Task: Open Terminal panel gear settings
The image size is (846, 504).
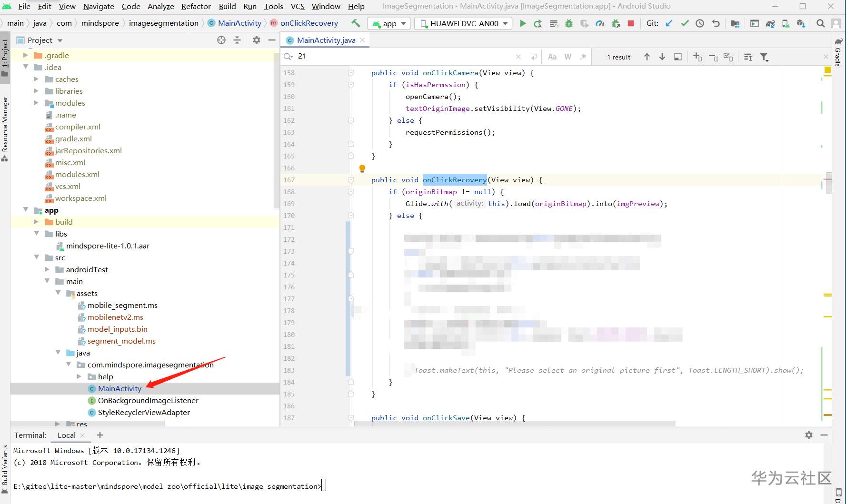Action: coord(809,435)
